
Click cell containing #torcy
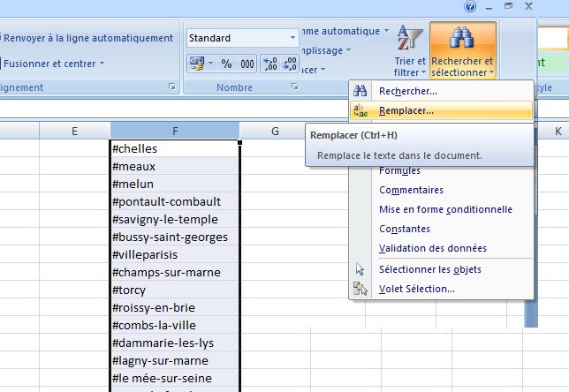pyautogui.click(x=175, y=290)
